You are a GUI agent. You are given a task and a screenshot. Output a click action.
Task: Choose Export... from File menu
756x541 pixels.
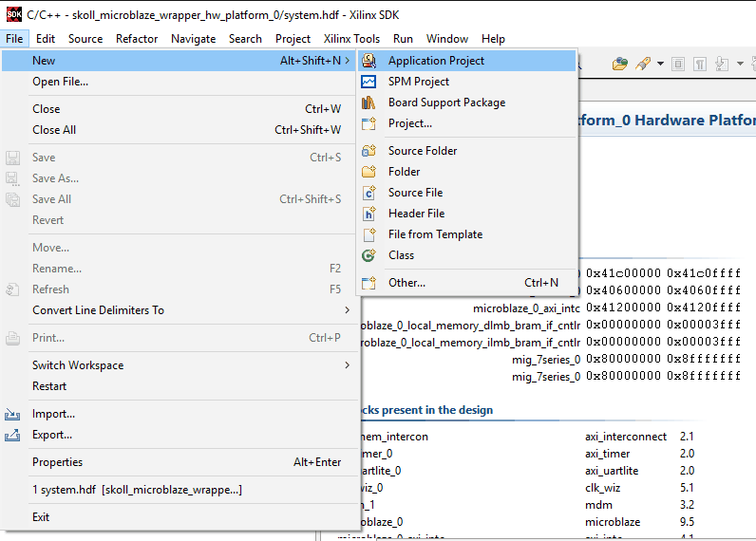(x=52, y=435)
